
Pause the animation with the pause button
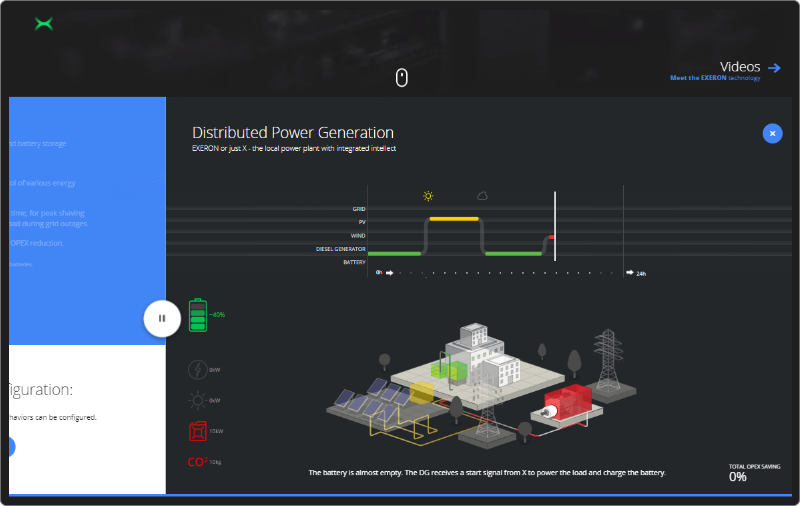162,318
